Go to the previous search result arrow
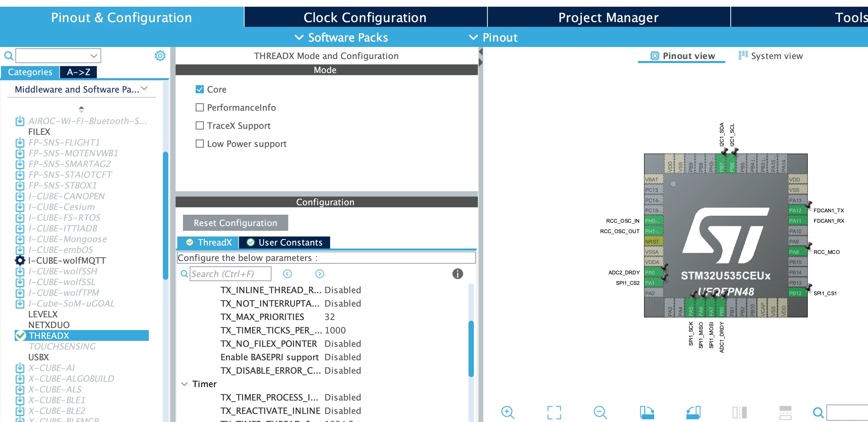 (288, 274)
